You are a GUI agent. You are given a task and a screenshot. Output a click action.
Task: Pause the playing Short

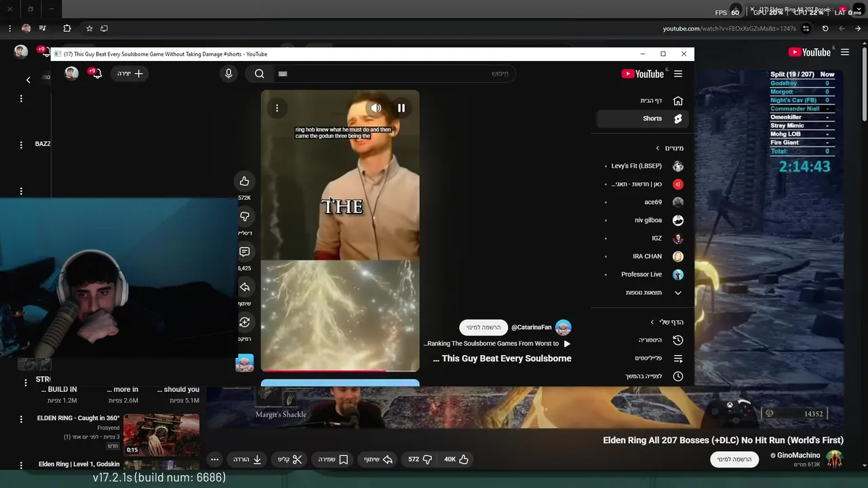[401, 108]
